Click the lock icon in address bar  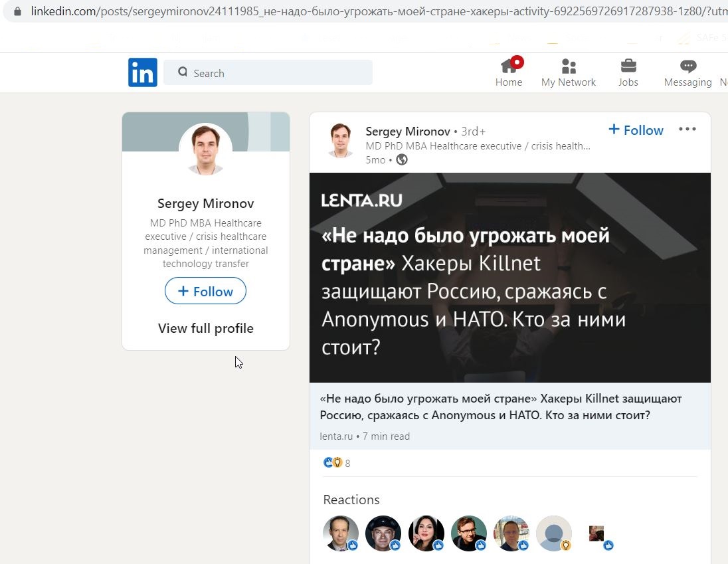click(x=17, y=11)
